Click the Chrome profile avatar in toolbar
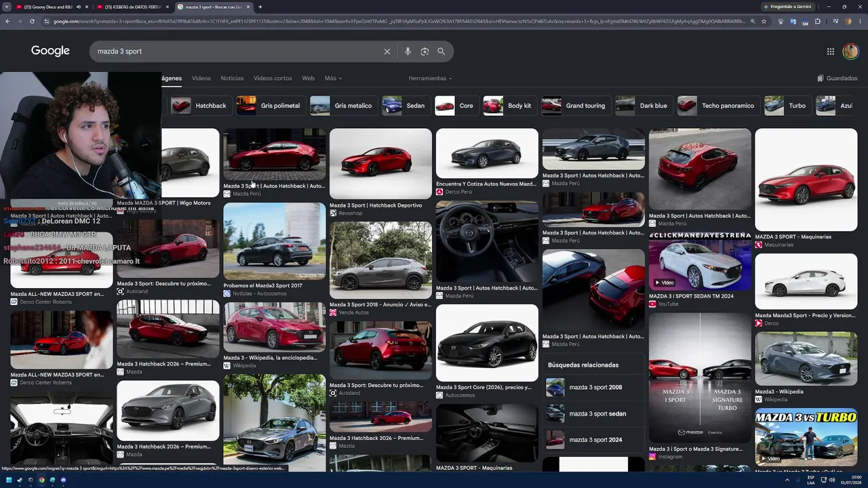 tap(848, 21)
